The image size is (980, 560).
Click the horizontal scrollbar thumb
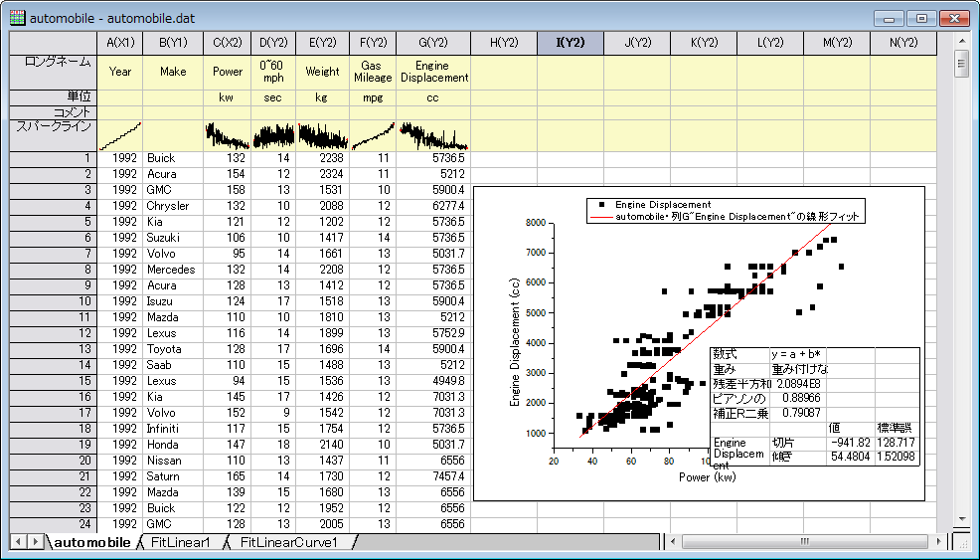coord(805,541)
